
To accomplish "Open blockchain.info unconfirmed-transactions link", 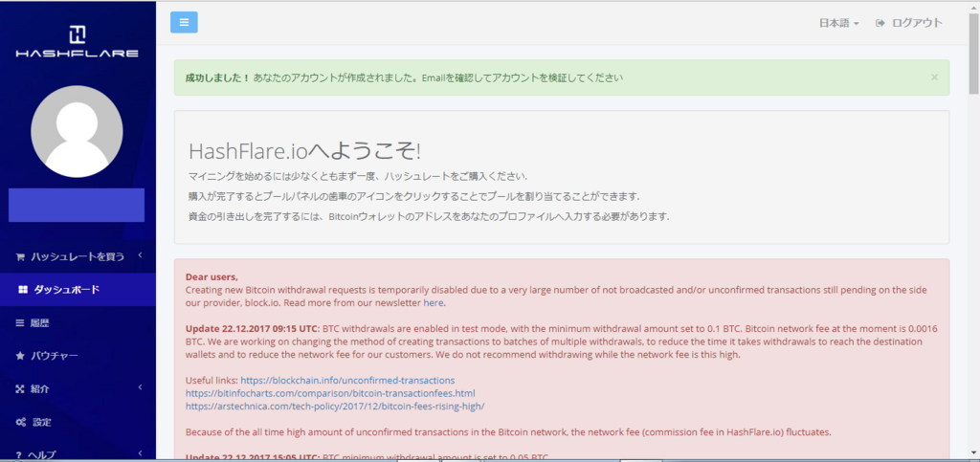I will pyautogui.click(x=347, y=380).
